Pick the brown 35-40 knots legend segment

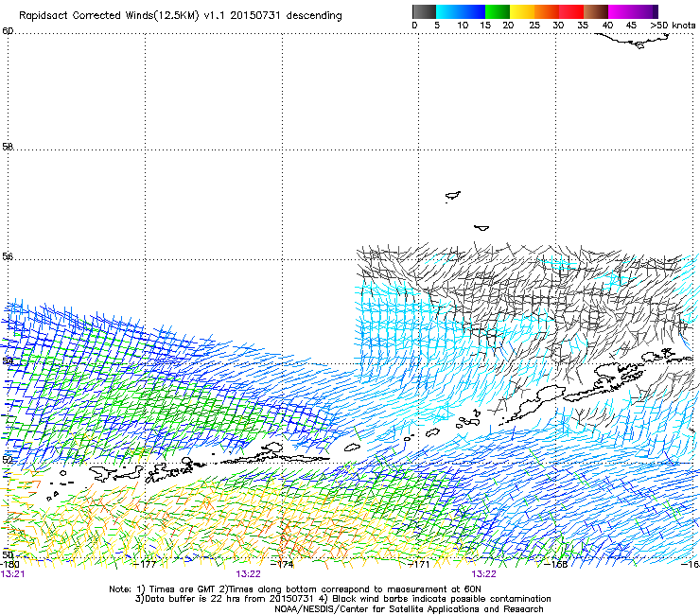[x=596, y=11]
